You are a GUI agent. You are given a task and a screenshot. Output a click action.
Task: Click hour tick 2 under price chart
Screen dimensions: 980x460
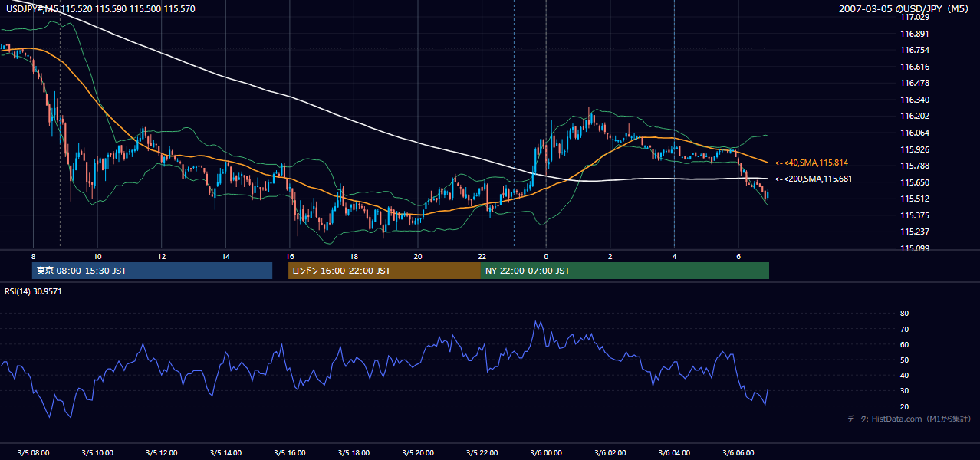(x=610, y=256)
